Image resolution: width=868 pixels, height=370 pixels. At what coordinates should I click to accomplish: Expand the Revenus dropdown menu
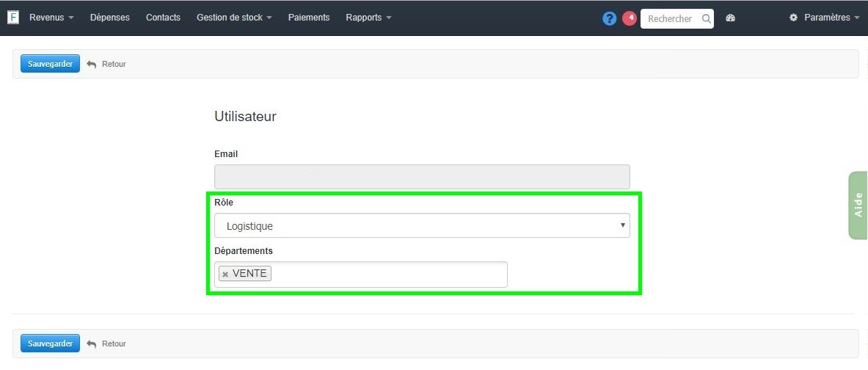pos(51,18)
